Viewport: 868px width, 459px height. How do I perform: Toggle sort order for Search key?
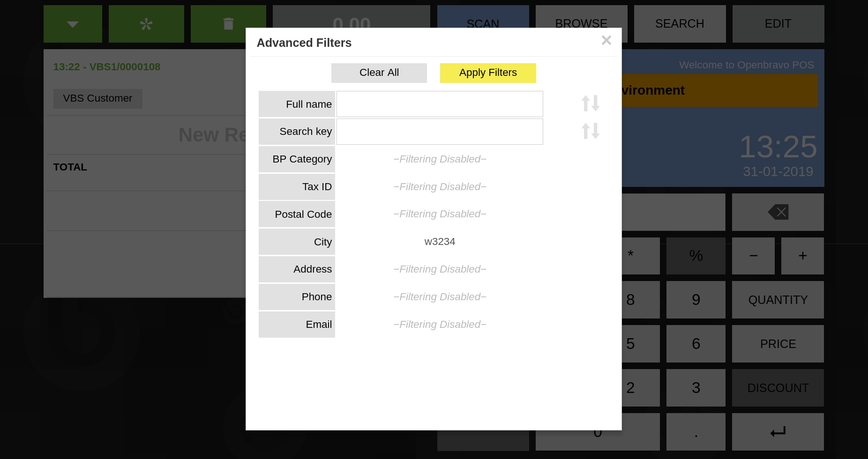(591, 131)
